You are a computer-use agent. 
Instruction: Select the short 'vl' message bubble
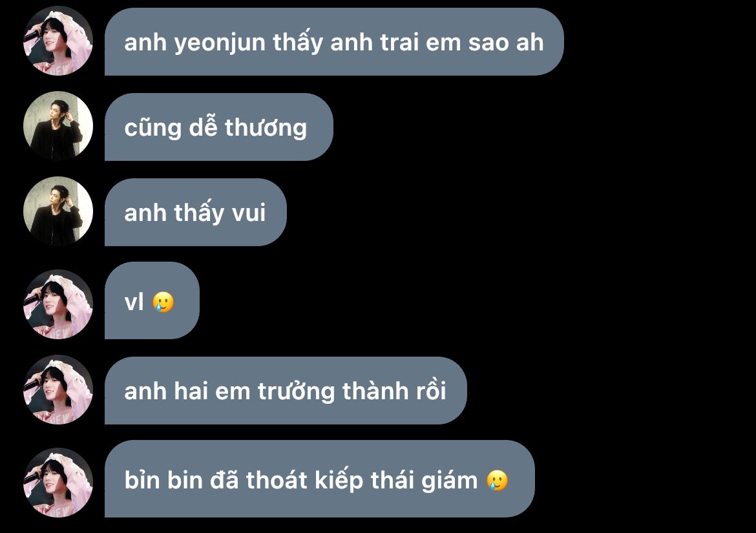click(152, 300)
